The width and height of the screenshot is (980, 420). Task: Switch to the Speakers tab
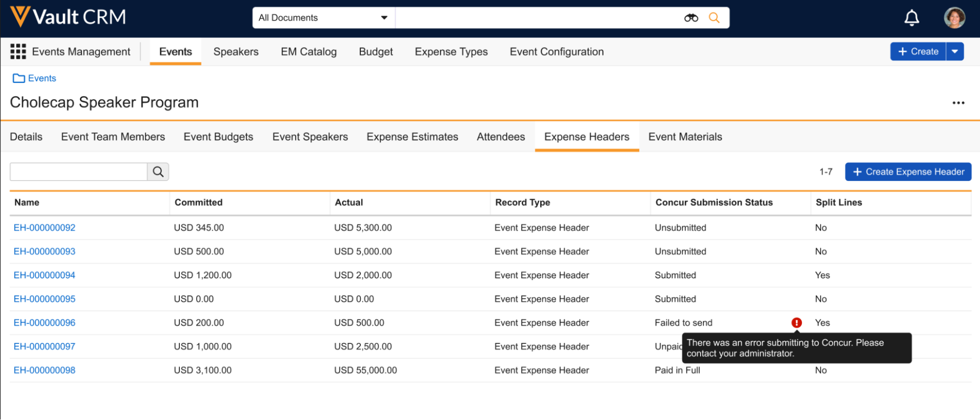coord(236,52)
